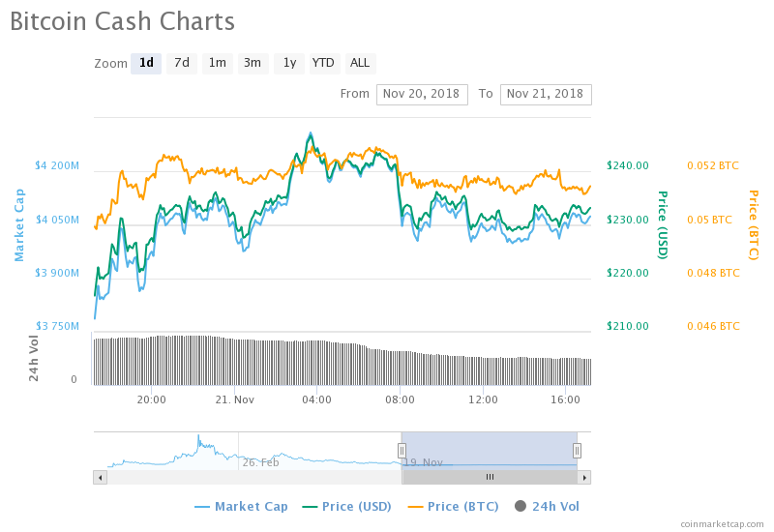Screen dimensions: 774x532
Task: Click the $240.00 price label
Action: tap(628, 165)
